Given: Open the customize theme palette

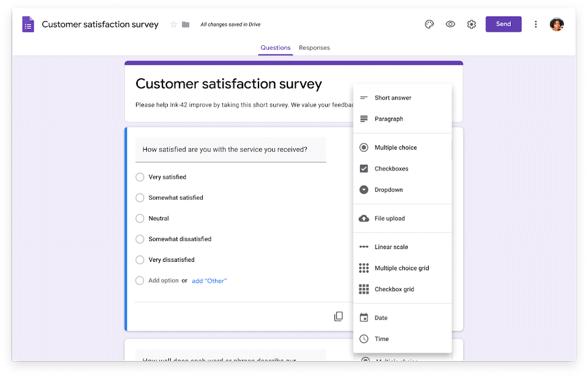Looking at the screenshot, I should [x=429, y=24].
